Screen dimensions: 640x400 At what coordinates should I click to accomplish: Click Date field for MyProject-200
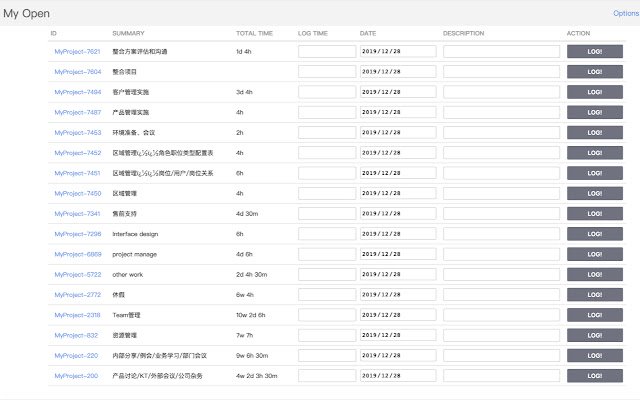[x=398, y=376]
